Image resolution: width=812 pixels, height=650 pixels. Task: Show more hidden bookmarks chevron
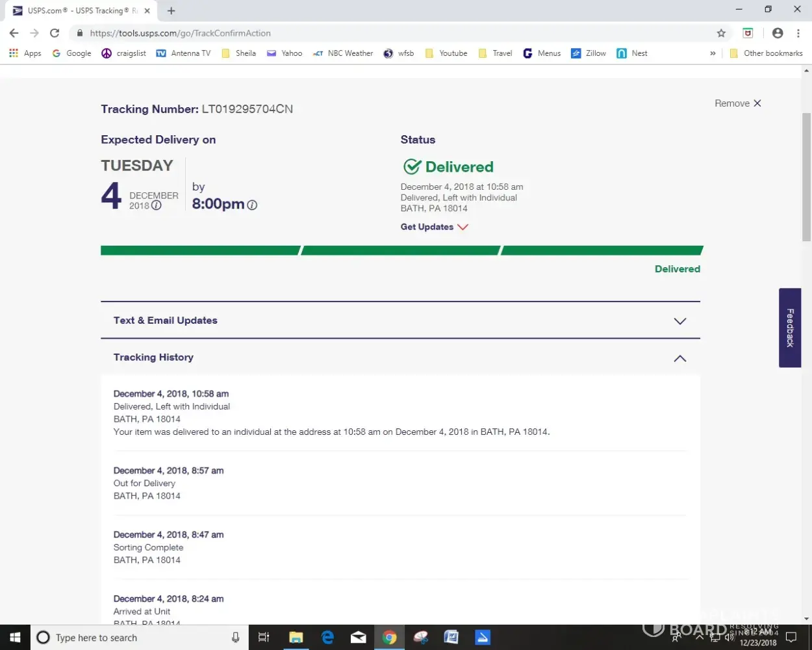pyautogui.click(x=713, y=53)
